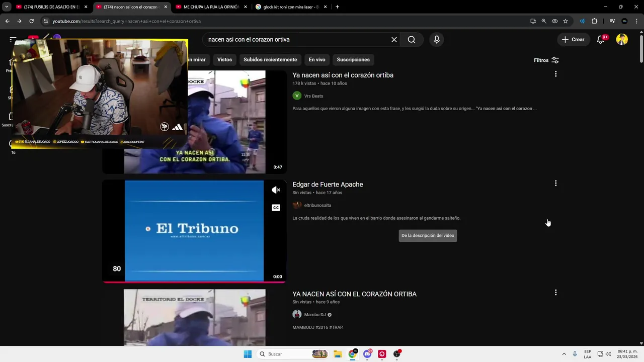Install app icon in address bar

(533, 21)
